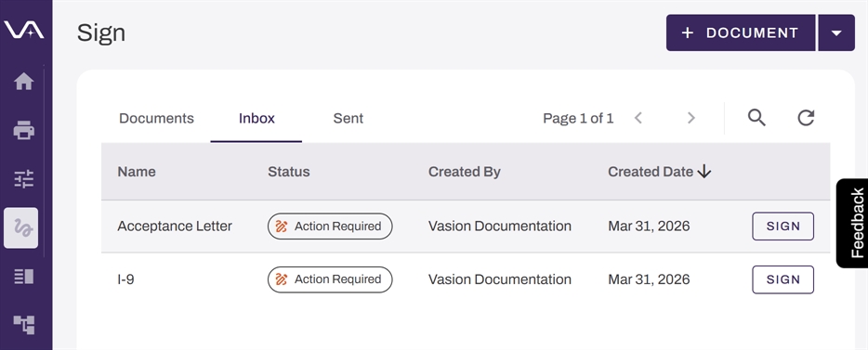Click the Created Date sort arrow
Viewport: 868px width, 350px height.
pyautogui.click(x=704, y=172)
